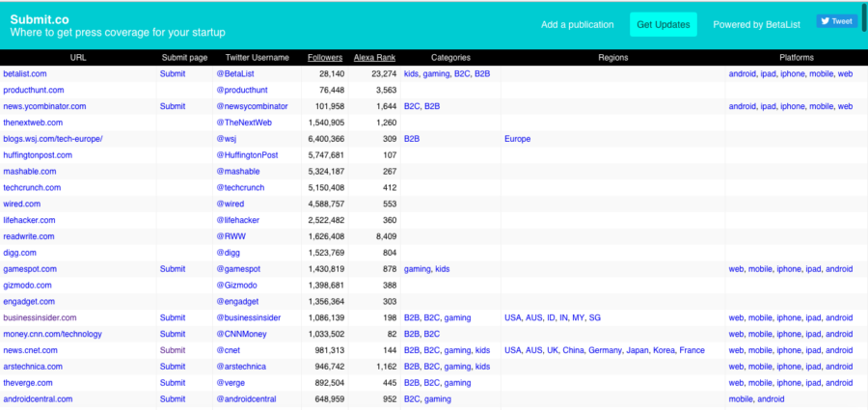This screenshot has height=410, width=868.
Task: Sort table by Alexa Rank column header
Action: click(x=375, y=58)
